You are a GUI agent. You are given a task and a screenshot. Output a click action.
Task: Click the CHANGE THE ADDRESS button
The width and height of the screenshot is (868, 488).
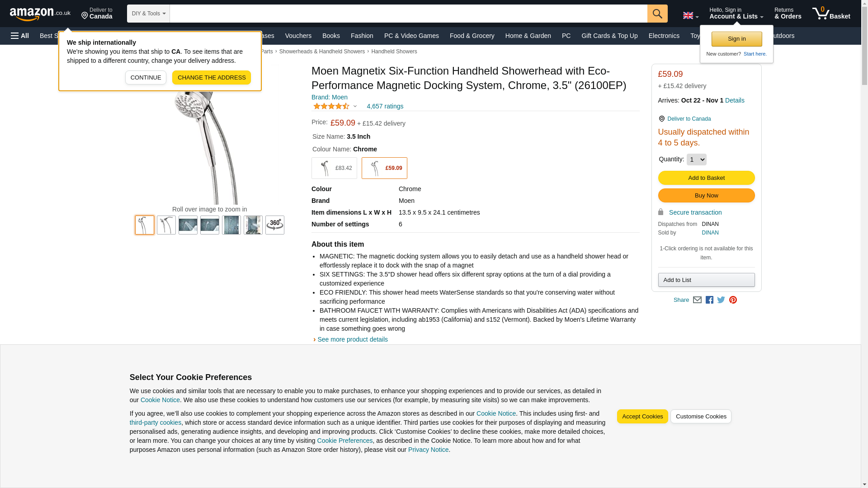click(x=211, y=78)
